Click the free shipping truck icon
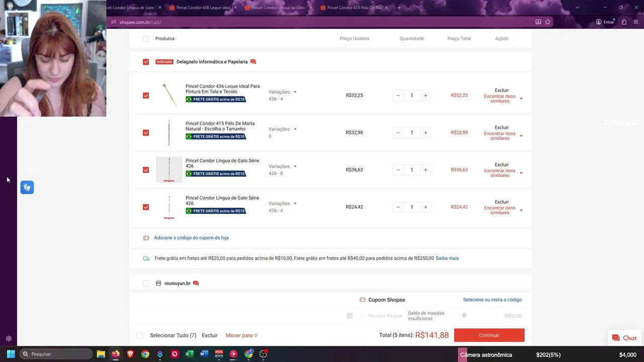This screenshot has width=644, height=362. point(146,258)
